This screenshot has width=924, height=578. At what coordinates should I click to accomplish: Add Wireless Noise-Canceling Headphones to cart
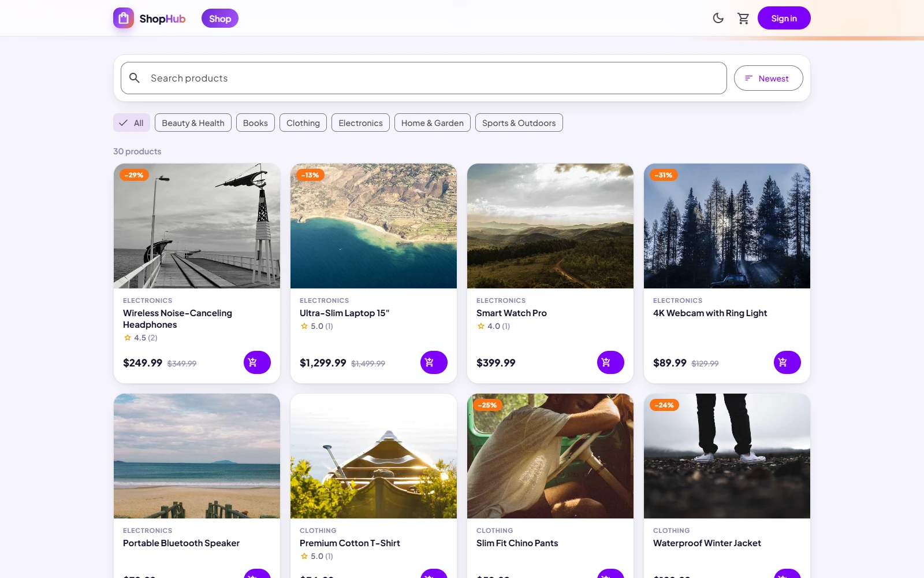click(257, 362)
